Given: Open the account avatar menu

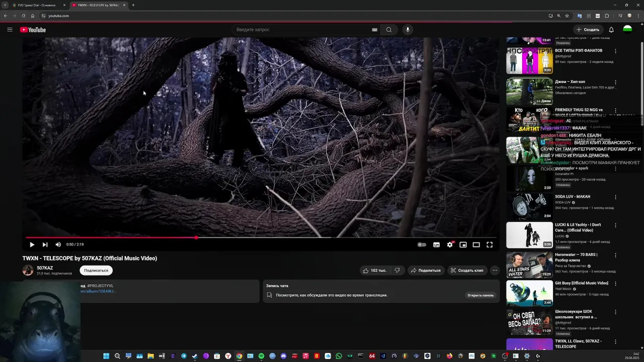Looking at the screenshot, I should [627, 30].
